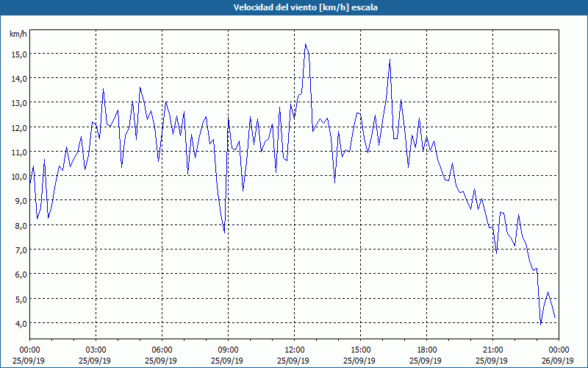
Task: Click the '21:00' time axis label
Action: click(x=492, y=350)
